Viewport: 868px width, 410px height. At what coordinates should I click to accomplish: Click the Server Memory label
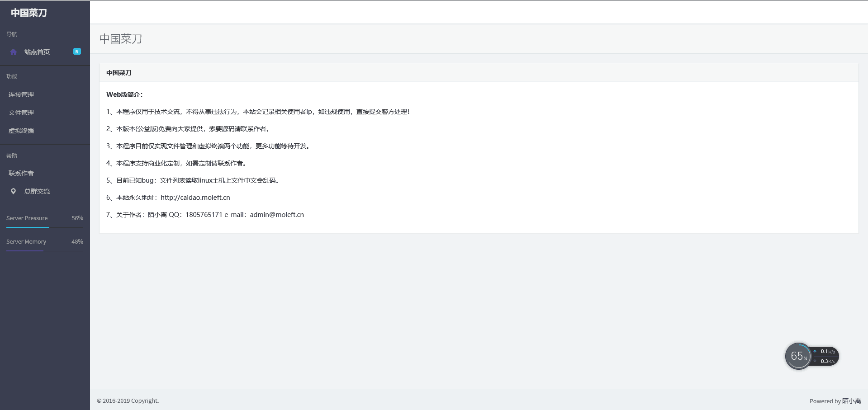[26, 241]
